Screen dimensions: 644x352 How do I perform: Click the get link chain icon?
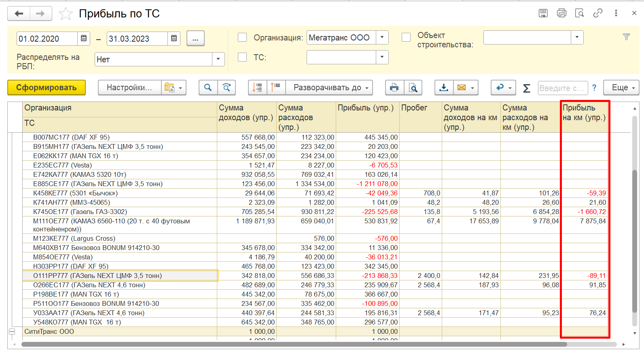pos(597,13)
